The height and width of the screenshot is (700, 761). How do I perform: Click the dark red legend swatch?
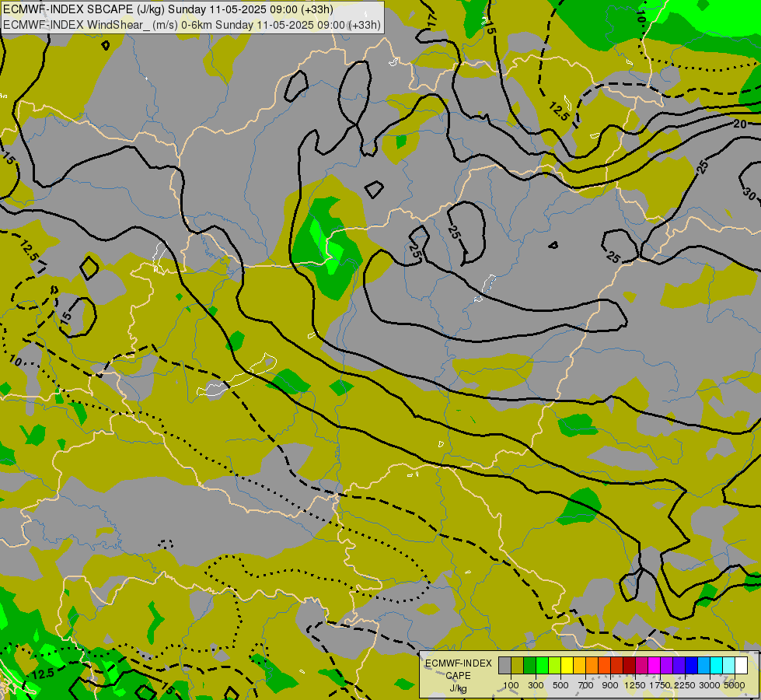click(629, 665)
